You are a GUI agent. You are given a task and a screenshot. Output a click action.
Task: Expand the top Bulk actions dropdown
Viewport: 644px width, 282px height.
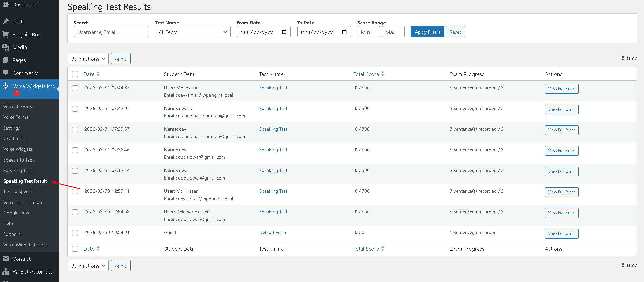pos(88,59)
